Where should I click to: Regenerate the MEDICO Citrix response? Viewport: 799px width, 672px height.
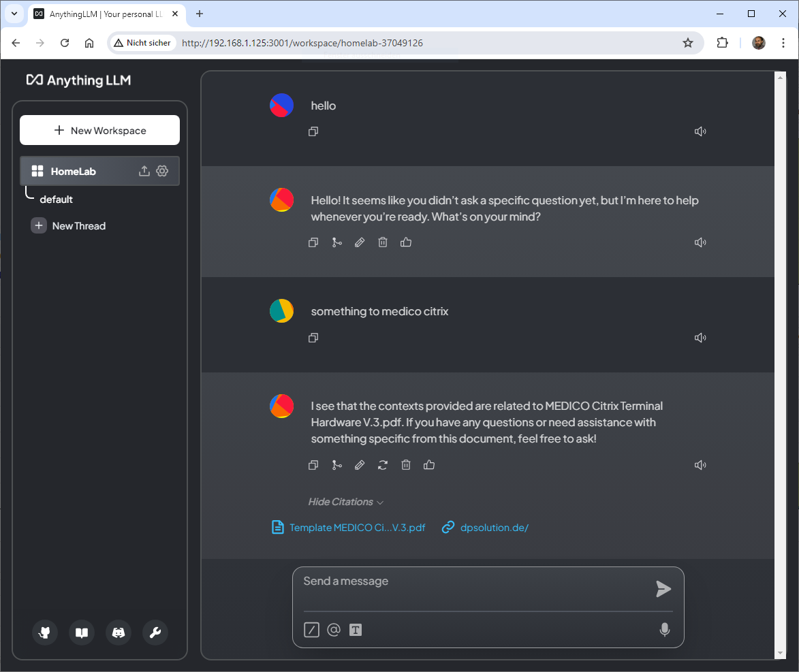click(x=383, y=465)
